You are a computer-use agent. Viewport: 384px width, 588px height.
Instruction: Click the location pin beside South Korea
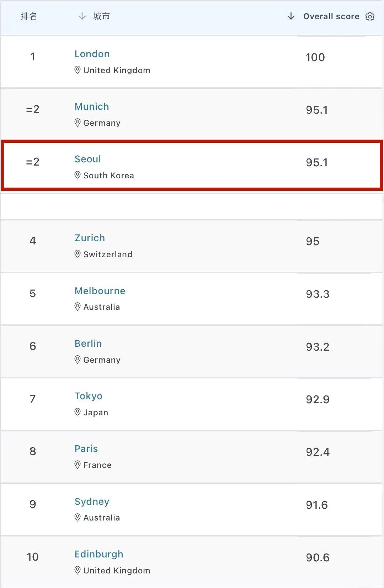78,175
